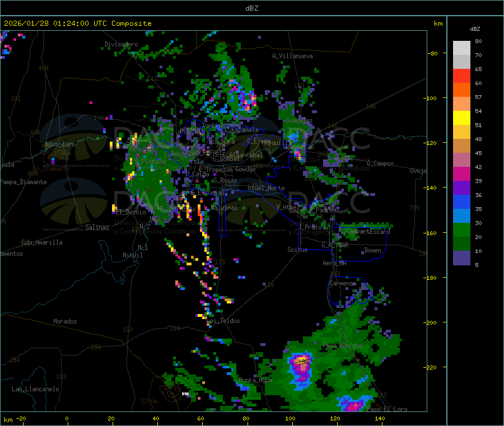504x426 pixels.
Task: Click the Carmensa map label
Action: coord(343,284)
